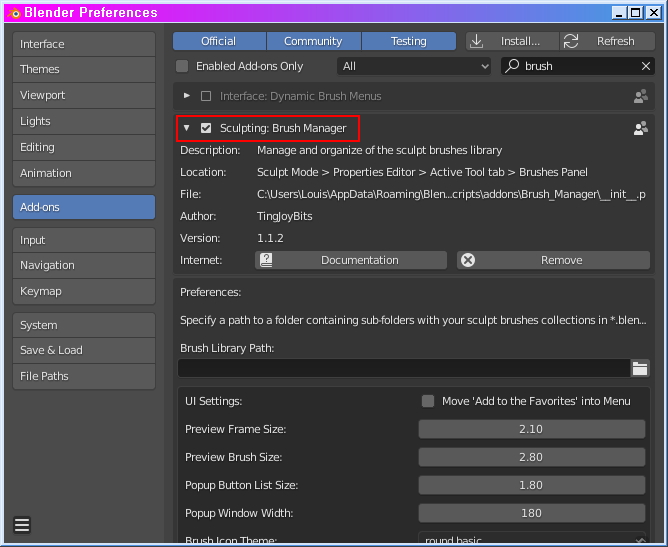Expand the Dynamic Brush Menus add-on details
Viewport: 668px width, 547px height.
[x=187, y=96]
